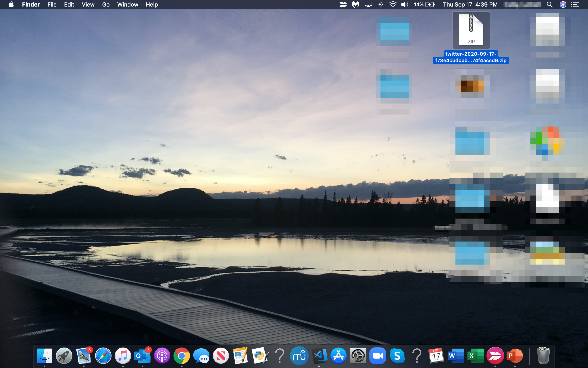This screenshot has width=588, height=368.
Task: Open the Help menu
Action: tap(152, 5)
